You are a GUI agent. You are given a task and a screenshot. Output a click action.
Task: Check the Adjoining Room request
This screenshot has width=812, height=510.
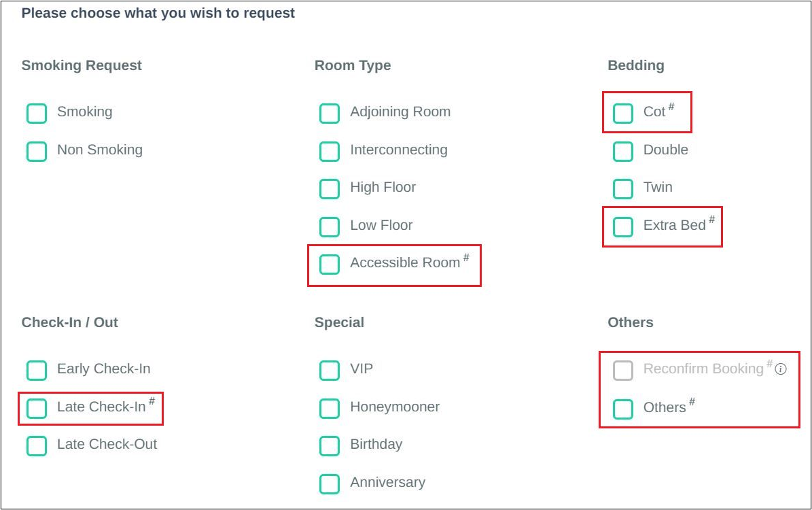330,113
